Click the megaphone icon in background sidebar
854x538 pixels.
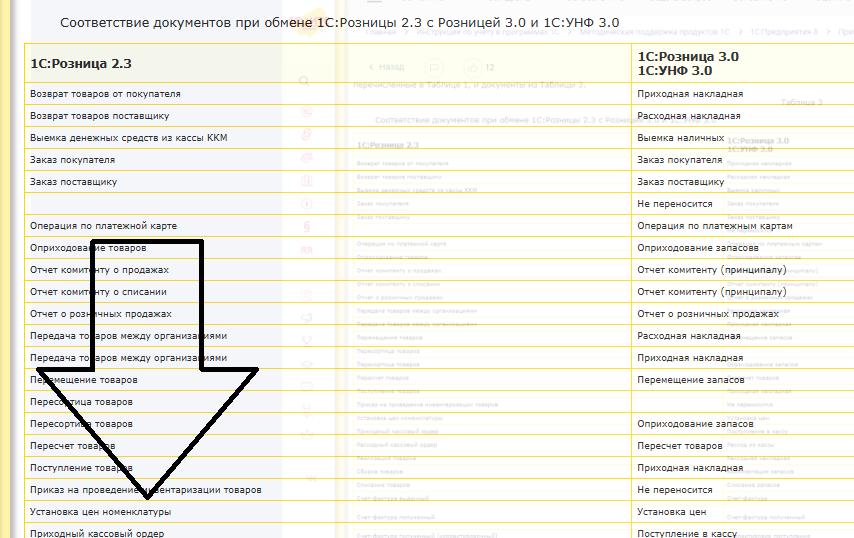click(x=307, y=317)
